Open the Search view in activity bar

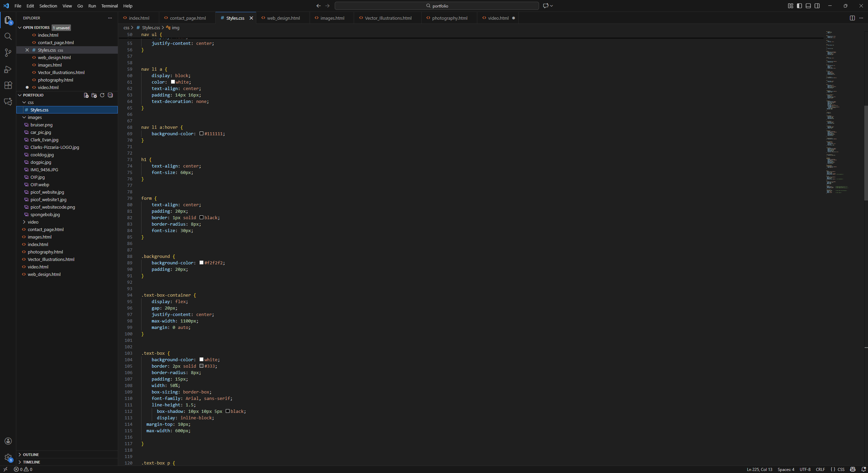pyautogui.click(x=8, y=36)
